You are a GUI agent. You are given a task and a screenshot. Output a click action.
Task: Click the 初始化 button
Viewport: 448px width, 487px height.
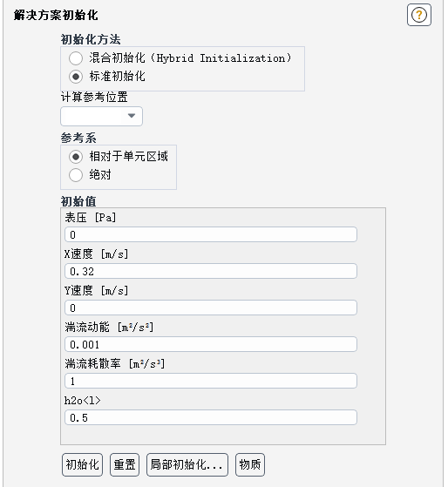pos(82,464)
